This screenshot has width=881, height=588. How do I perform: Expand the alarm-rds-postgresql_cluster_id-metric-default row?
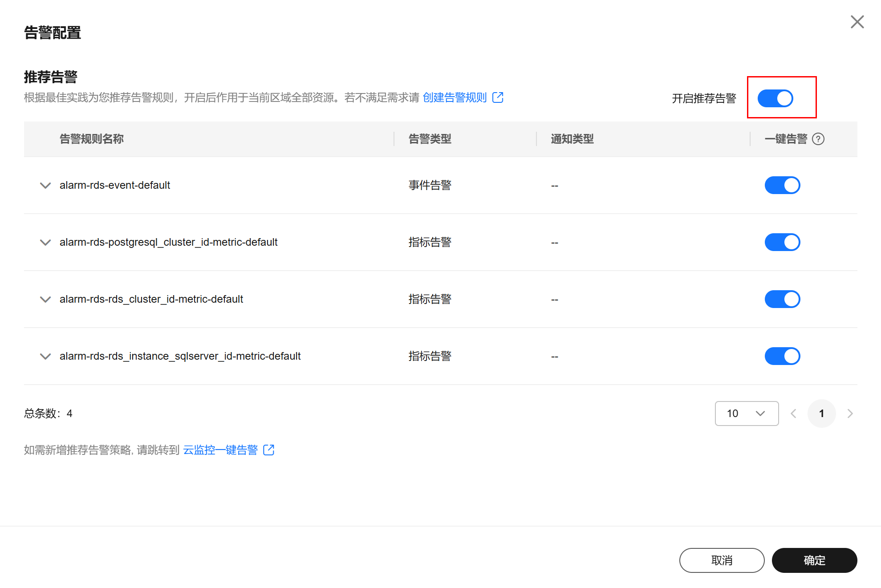tap(45, 242)
